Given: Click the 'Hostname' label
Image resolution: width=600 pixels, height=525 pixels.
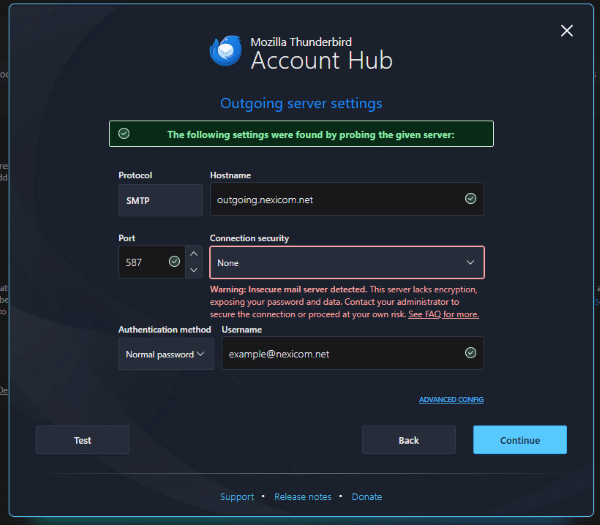Looking at the screenshot, I should click(230, 175).
